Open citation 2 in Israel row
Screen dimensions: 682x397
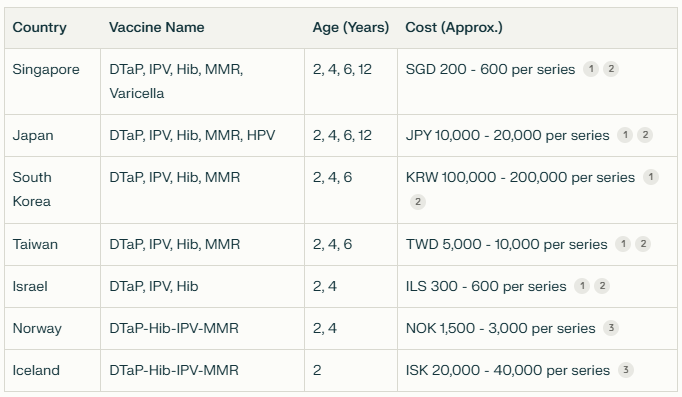click(602, 286)
